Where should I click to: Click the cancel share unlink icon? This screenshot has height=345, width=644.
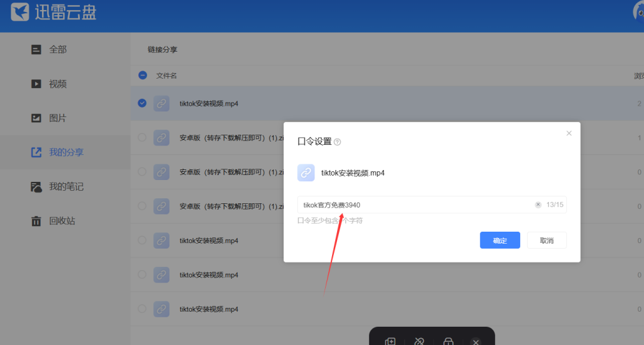419,341
